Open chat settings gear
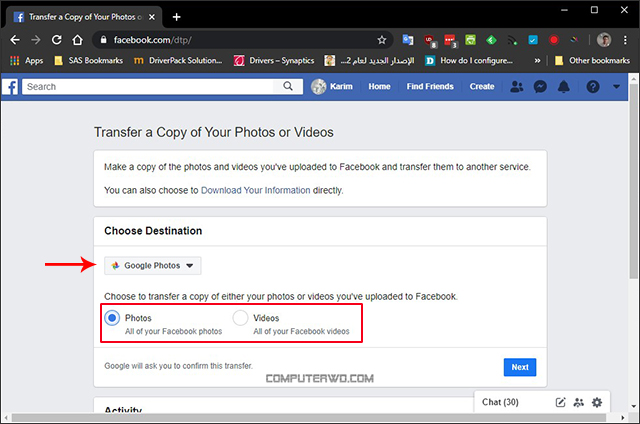This screenshot has width=640, height=424. [597, 402]
